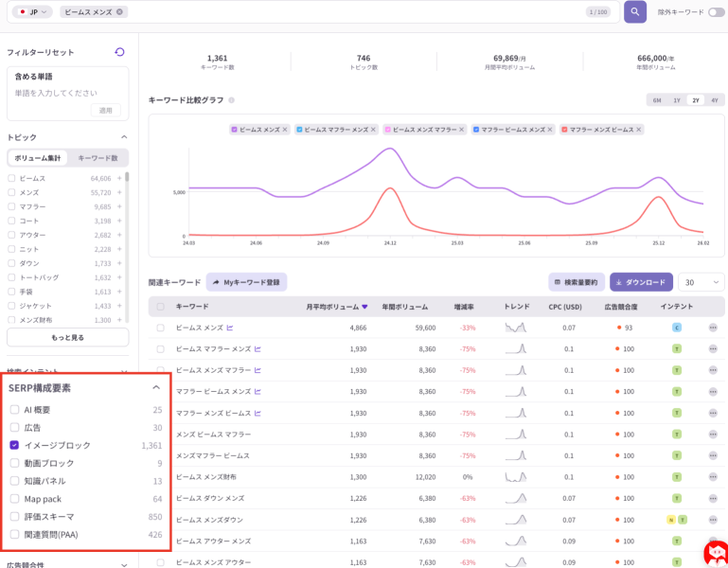Collapse the トピック section
The height and width of the screenshot is (568, 728).
[124, 137]
